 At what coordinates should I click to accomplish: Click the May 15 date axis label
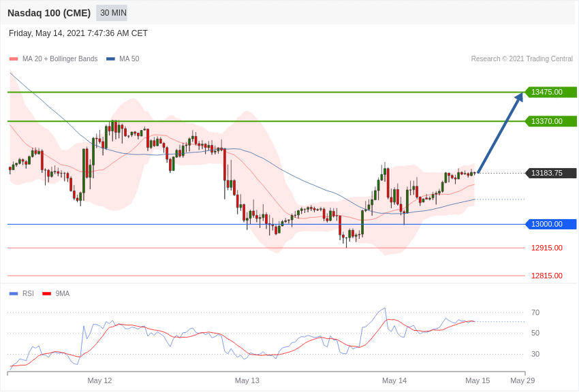478,380
